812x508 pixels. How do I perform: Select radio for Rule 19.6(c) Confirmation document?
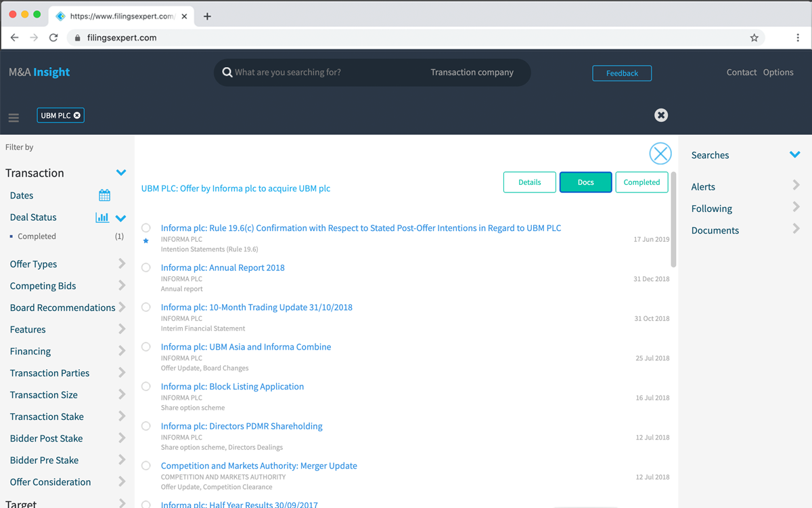(146, 228)
